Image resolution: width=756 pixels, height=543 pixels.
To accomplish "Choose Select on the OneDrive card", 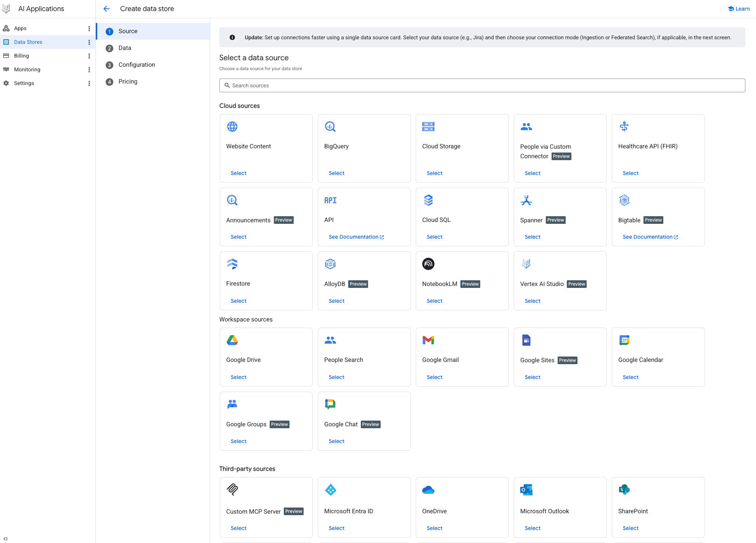I will pyautogui.click(x=434, y=528).
